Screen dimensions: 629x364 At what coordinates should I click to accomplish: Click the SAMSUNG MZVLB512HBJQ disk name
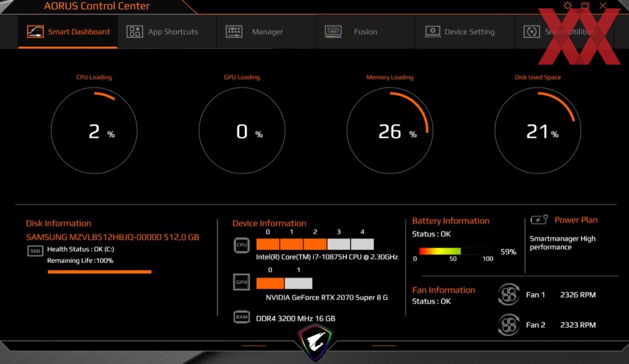point(112,237)
